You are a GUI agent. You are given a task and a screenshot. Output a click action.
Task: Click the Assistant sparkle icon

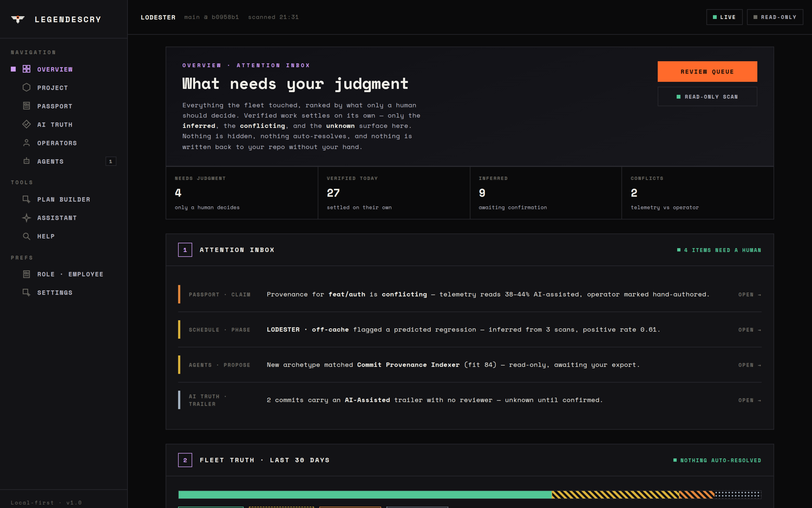(27, 218)
